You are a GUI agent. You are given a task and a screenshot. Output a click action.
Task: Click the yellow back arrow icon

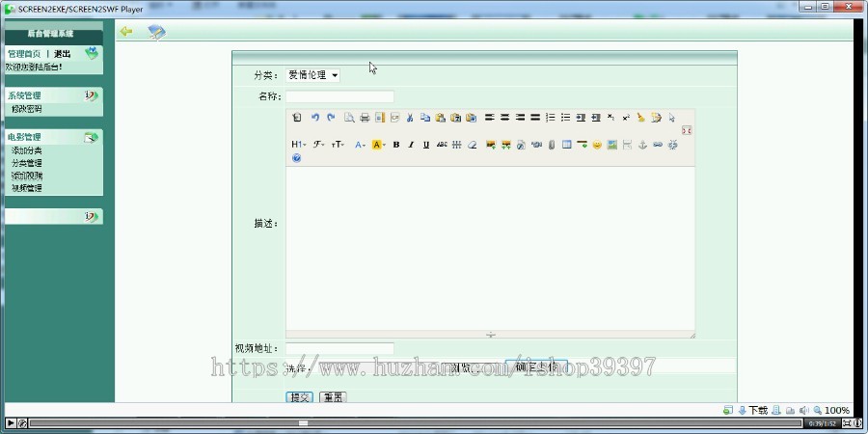point(126,32)
